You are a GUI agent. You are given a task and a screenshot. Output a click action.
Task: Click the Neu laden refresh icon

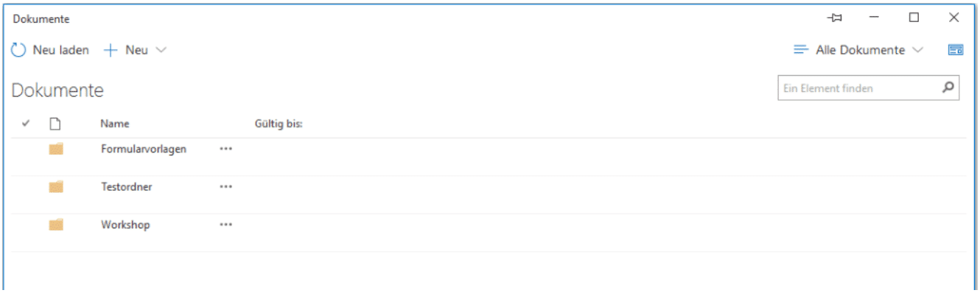point(19,51)
